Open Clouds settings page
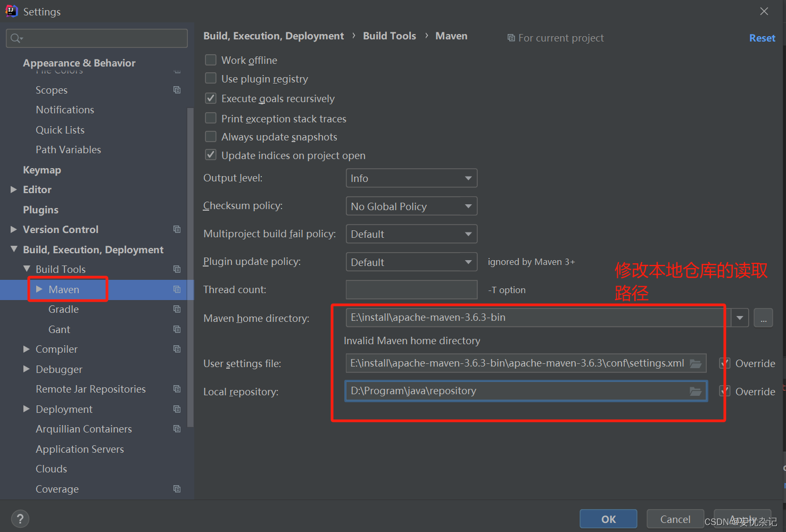The width and height of the screenshot is (786, 532). (x=51, y=469)
